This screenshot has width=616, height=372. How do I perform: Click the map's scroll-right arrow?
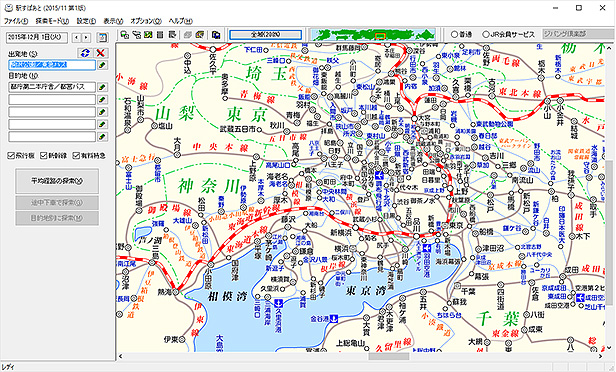600,356
